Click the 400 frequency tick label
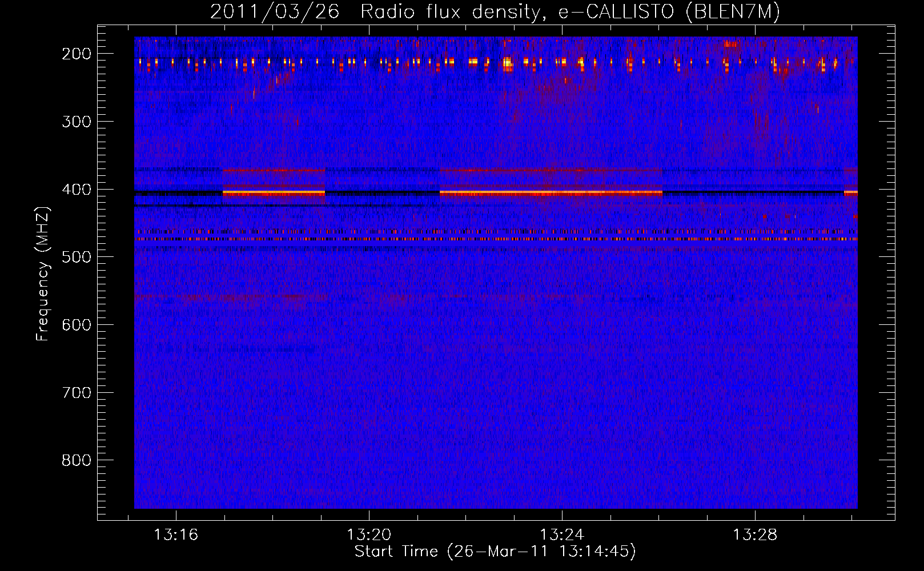Image resolution: width=924 pixels, height=571 pixels. (77, 190)
